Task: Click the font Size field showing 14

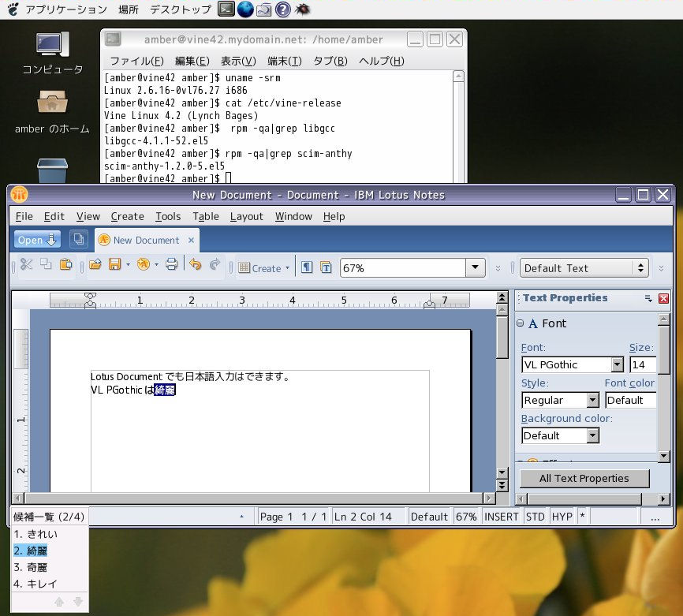Action: pyautogui.click(x=643, y=364)
